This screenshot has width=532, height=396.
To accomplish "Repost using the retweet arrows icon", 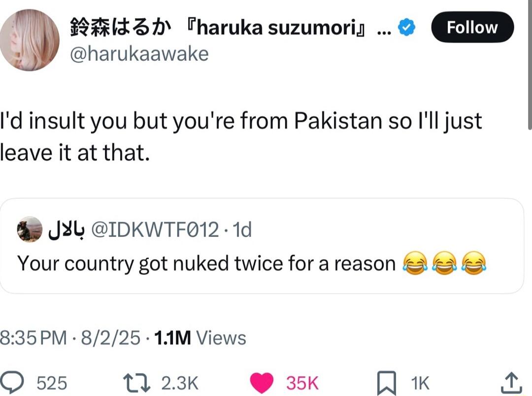I will point(136,383).
